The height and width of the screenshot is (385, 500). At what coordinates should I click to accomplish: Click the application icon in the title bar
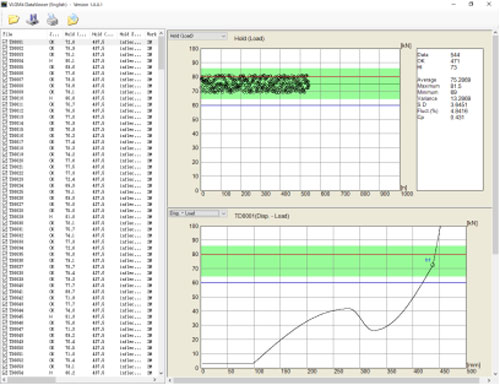pos(4,4)
